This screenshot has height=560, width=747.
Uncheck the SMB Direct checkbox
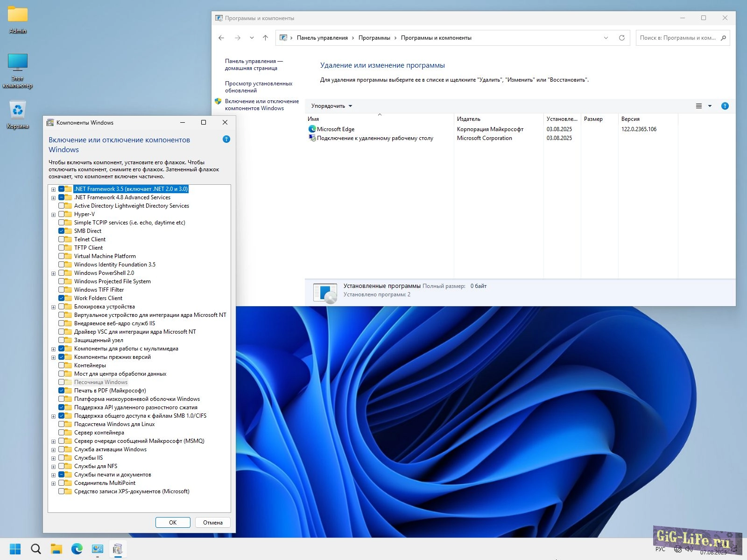[x=62, y=231]
